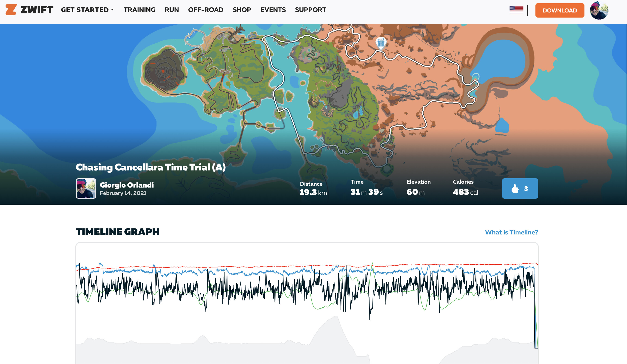This screenshot has height=364, width=627.
Task: Open the 'What is Timeline?' link
Action: pos(511,232)
